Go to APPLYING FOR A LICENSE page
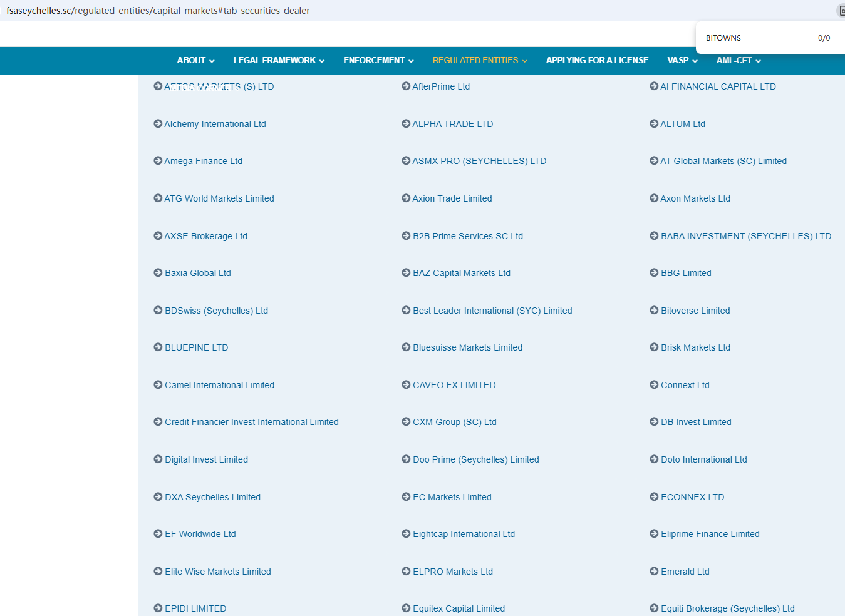The width and height of the screenshot is (845, 616). [x=597, y=61]
